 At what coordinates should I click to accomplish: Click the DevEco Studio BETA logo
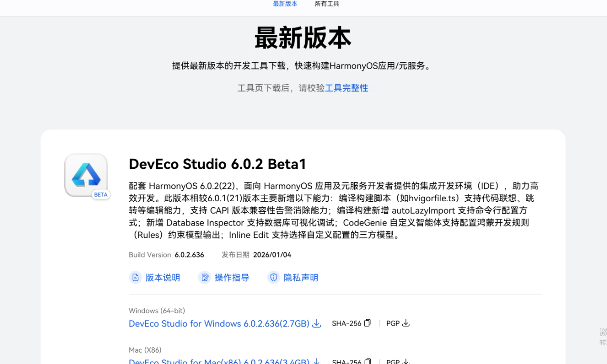click(x=86, y=175)
